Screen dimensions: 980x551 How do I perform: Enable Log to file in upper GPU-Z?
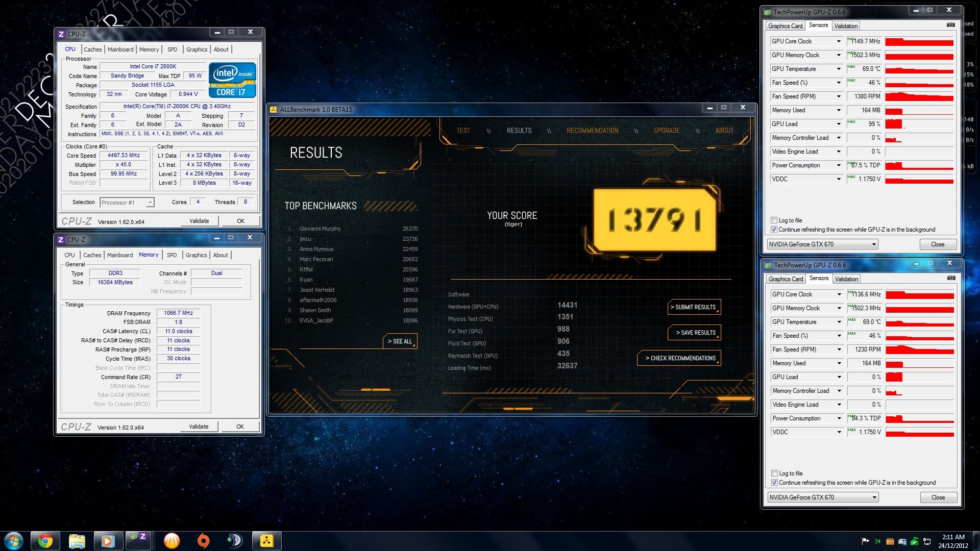(x=774, y=220)
